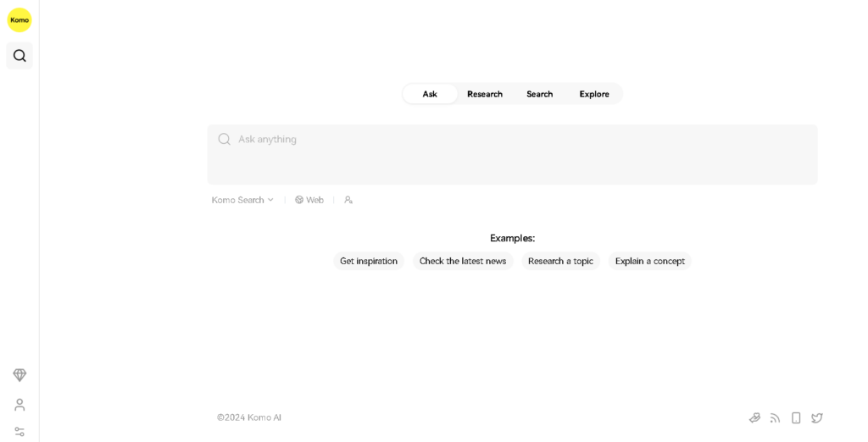Open the user profile icon in sidebar
This screenshot has height=442, width=868.
pos(19,405)
